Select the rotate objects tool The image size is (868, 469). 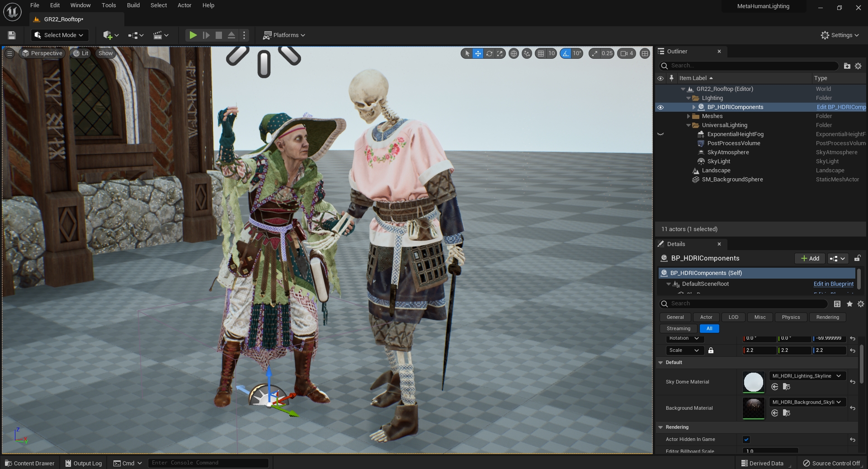tap(489, 53)
